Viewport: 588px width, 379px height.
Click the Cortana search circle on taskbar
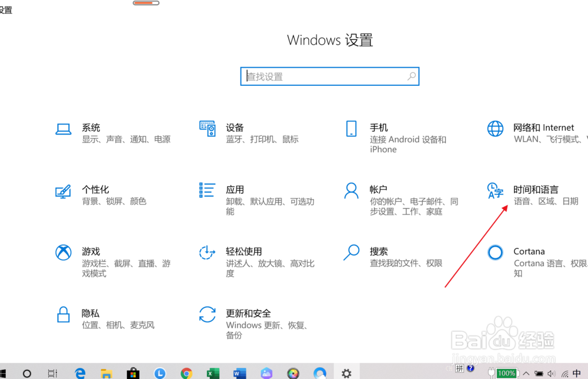click(x=27, y=373)
